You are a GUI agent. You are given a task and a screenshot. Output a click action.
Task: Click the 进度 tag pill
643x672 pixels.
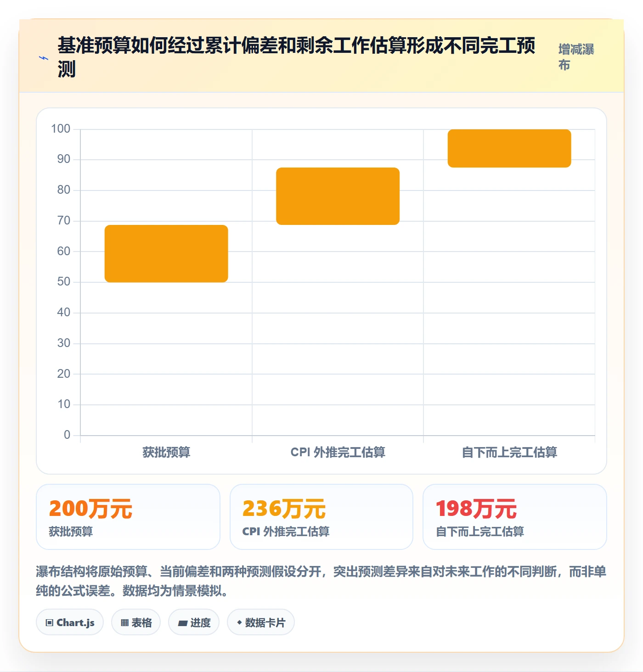(x=194, y=622)
